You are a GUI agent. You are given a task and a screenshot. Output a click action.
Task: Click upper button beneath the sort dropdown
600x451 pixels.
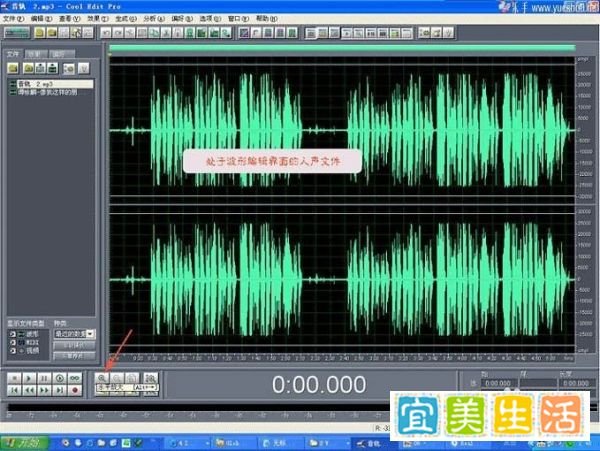click(74, 345)
